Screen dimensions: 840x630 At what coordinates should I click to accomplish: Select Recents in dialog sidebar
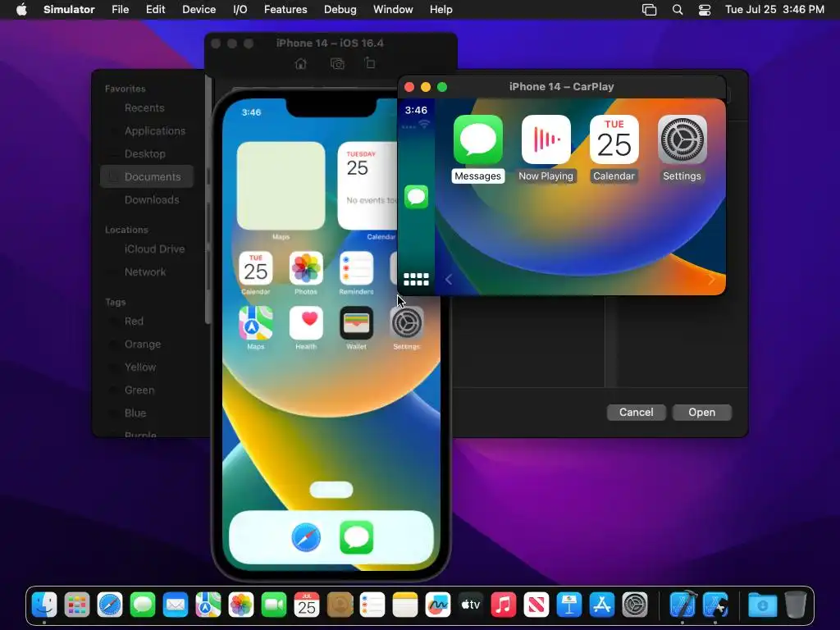click(146, 107)
